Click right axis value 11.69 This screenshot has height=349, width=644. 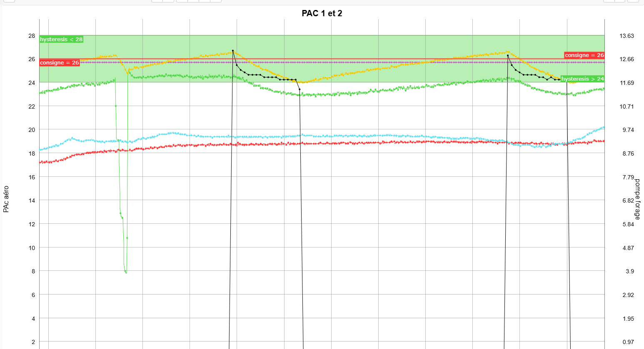[627, 83]
